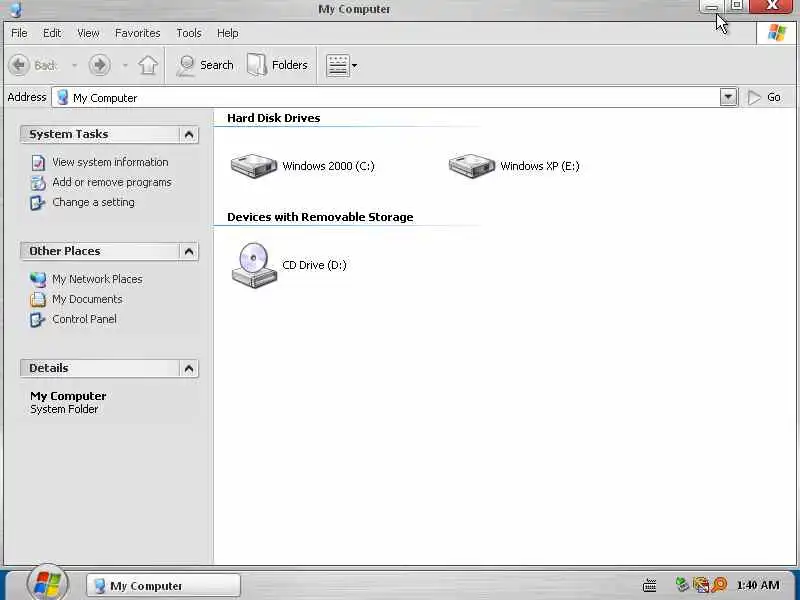Toggle the Folders pane
This screenshot has height=600, width=800.
pos(277,65)
